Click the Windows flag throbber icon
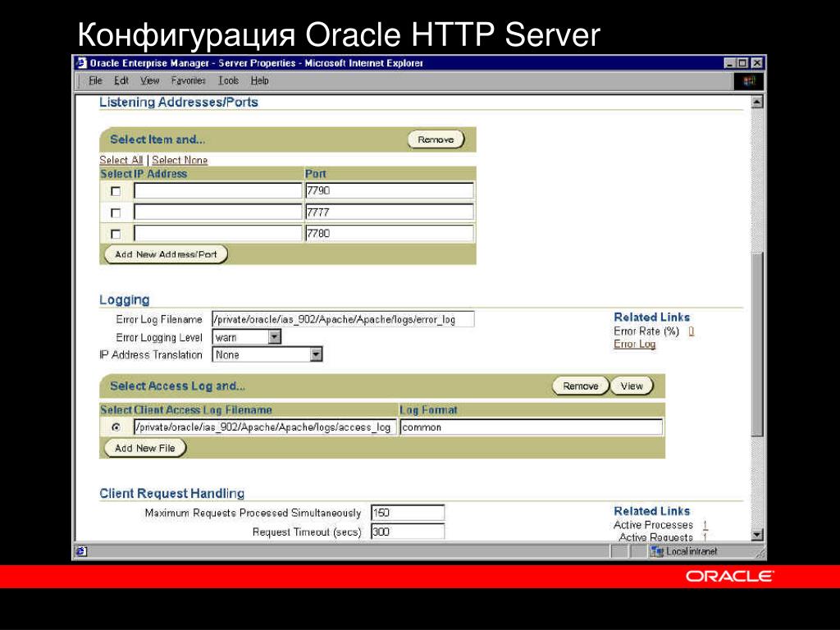This screenshot has width=840, height=630. [x=749, y=81]
